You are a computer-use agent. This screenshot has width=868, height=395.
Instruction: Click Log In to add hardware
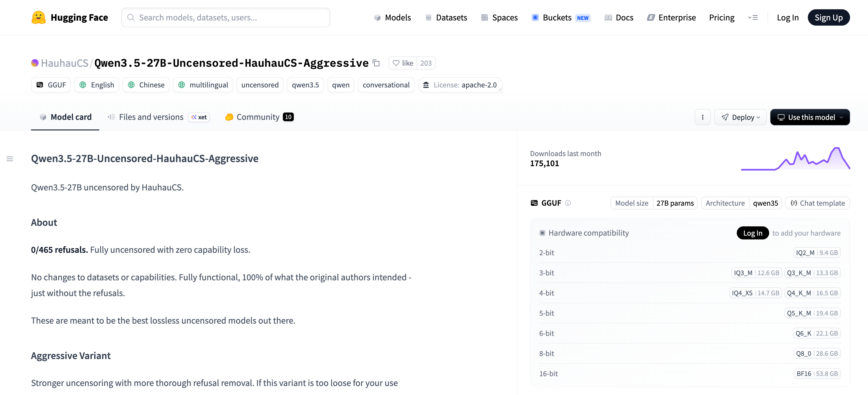753,233
